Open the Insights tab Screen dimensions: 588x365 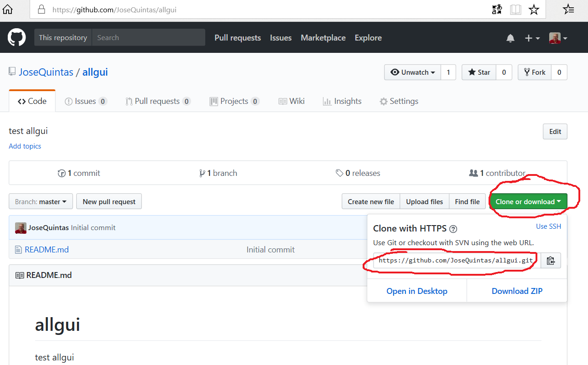pos(342,101)
